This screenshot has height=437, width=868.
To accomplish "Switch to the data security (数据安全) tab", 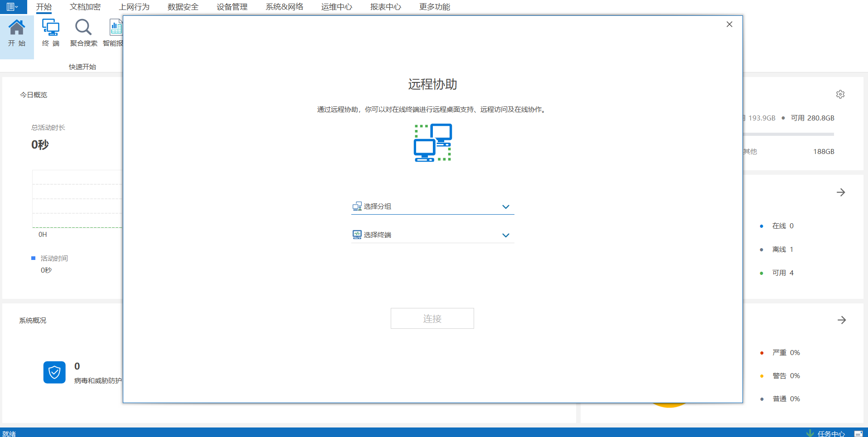I will (x=183, y=7).
